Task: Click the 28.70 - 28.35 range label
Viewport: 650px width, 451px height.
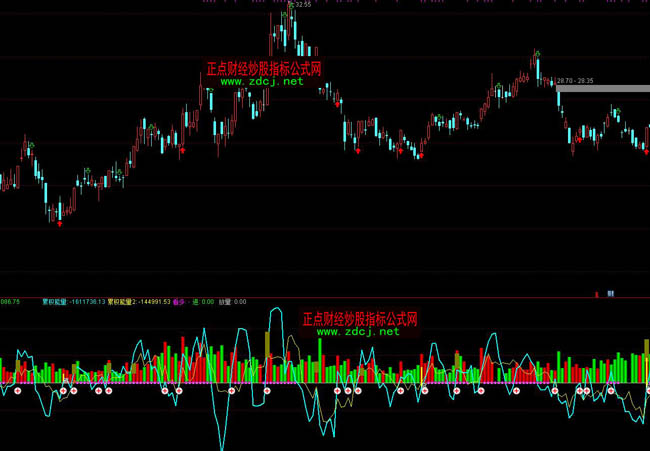Action: (575, 80)
